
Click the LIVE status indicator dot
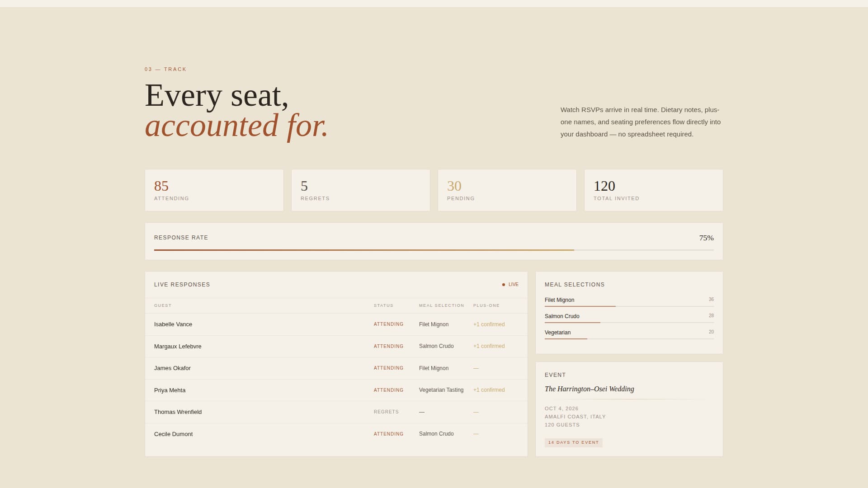pos(504,284)
